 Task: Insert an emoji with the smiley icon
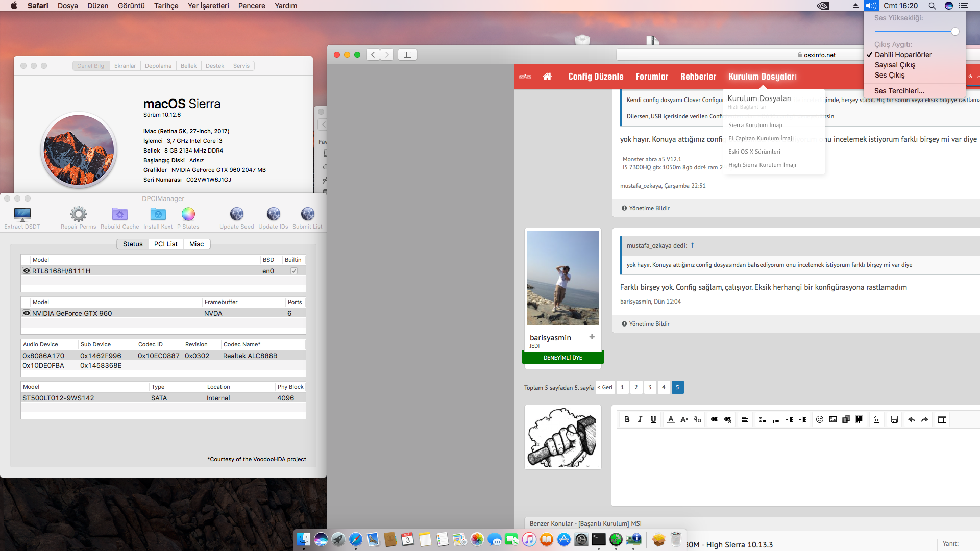tap(820, 419)
